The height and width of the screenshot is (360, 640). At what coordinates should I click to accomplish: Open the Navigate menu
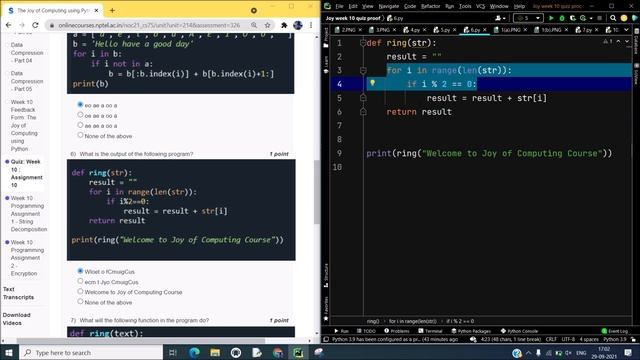point(389,6)
